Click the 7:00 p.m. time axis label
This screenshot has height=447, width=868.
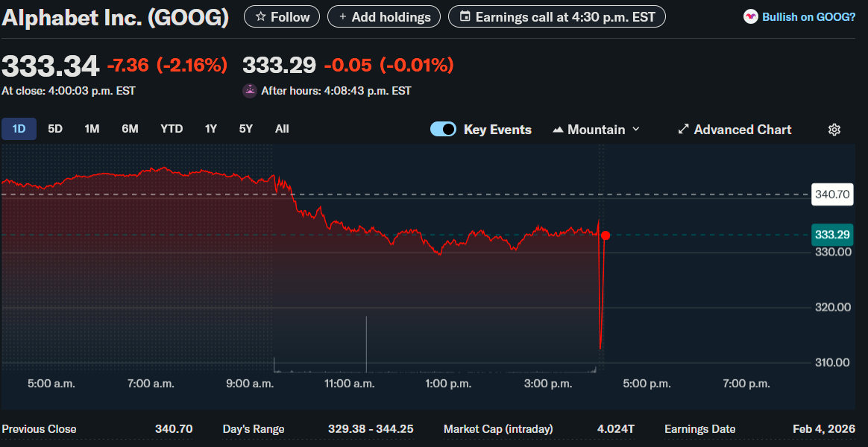point(746,384)
